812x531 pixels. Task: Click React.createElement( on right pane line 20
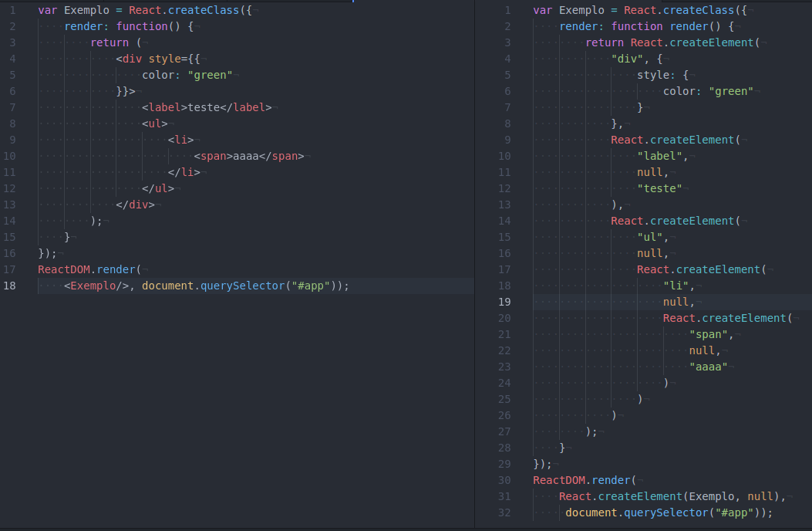pos(728,319)
